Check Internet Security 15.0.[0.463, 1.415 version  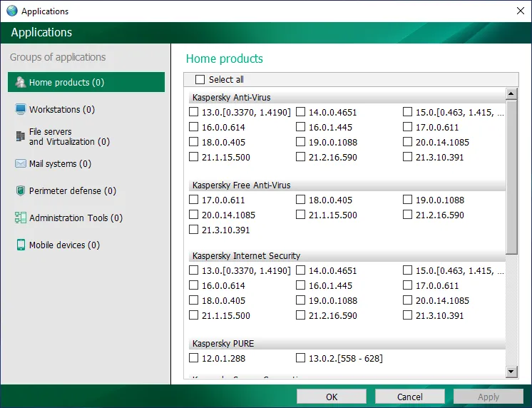coord(407,270)
